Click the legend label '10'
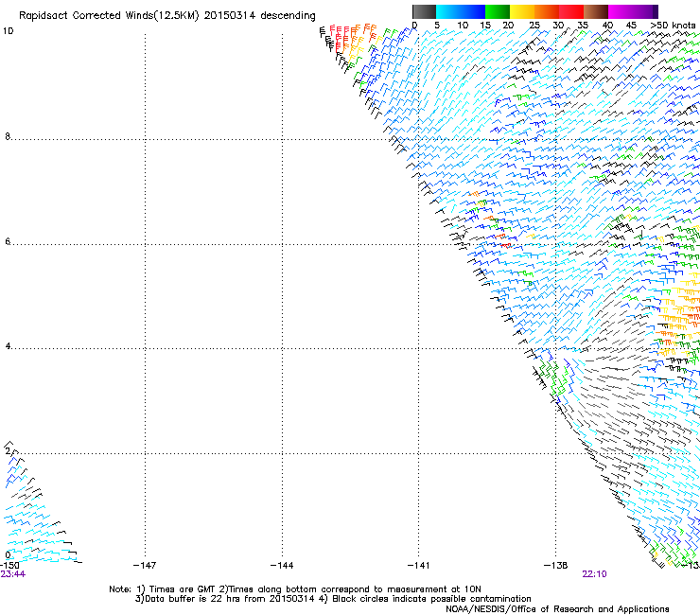700x615 pixels. 463,26
